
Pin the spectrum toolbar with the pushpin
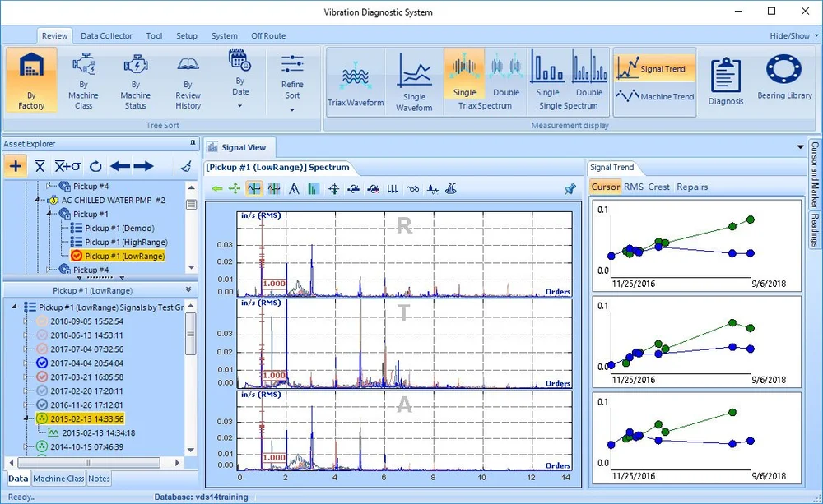[x=570, y=188]
